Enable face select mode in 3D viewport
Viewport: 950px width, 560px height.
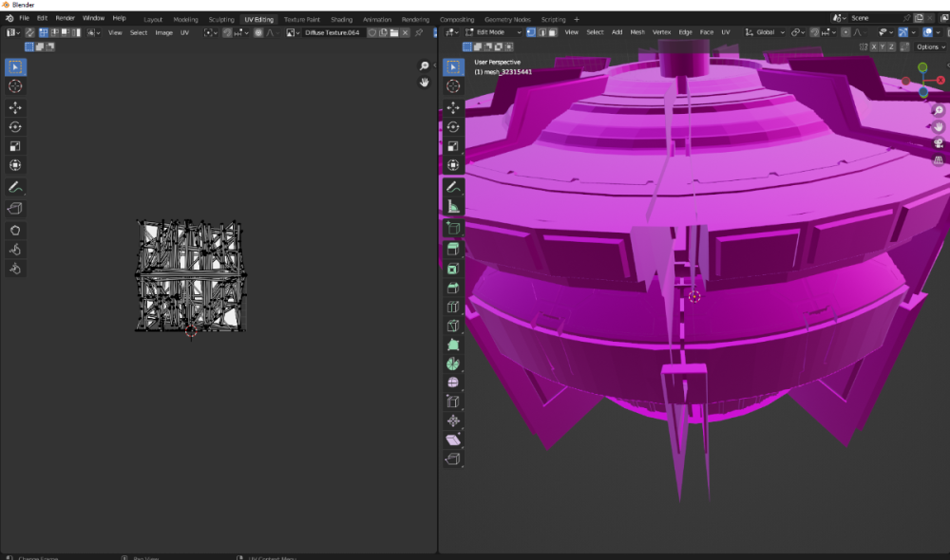[x=553, y=32]
